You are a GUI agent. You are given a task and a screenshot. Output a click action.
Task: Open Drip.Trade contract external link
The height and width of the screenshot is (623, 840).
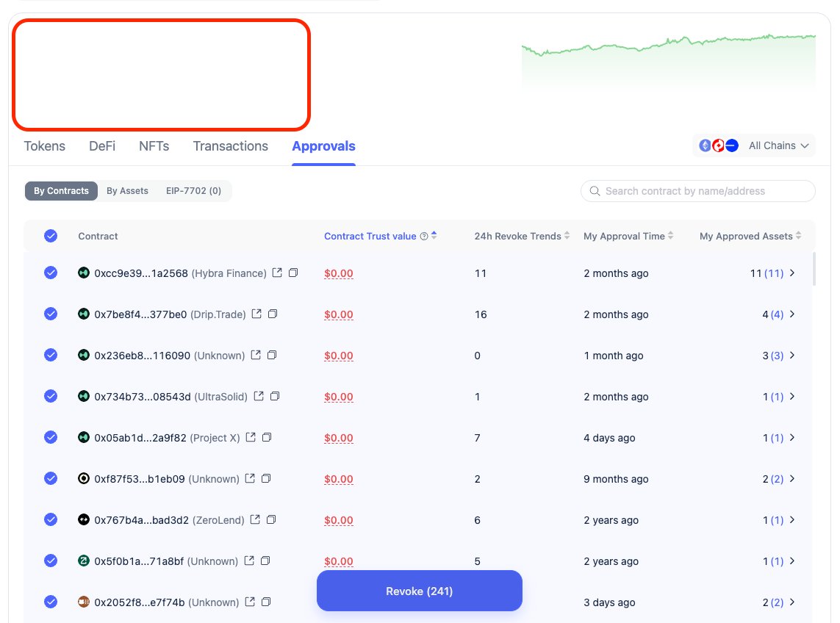click(x=256, y=314)
